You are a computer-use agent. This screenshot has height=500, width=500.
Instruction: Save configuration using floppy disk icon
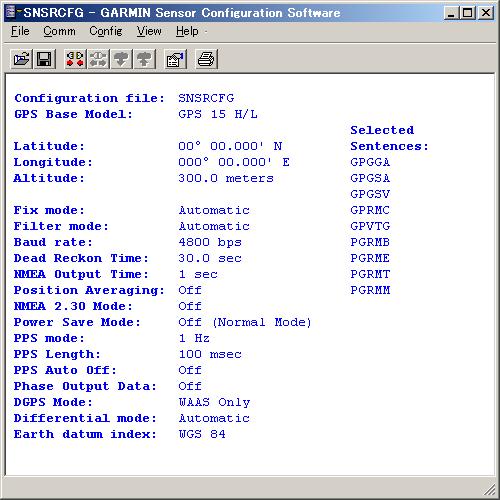point(44,59)
